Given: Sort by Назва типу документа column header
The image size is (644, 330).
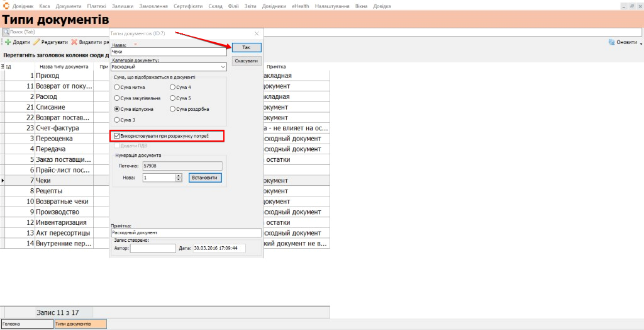Looking at the screenshot, I should (64, 67).
